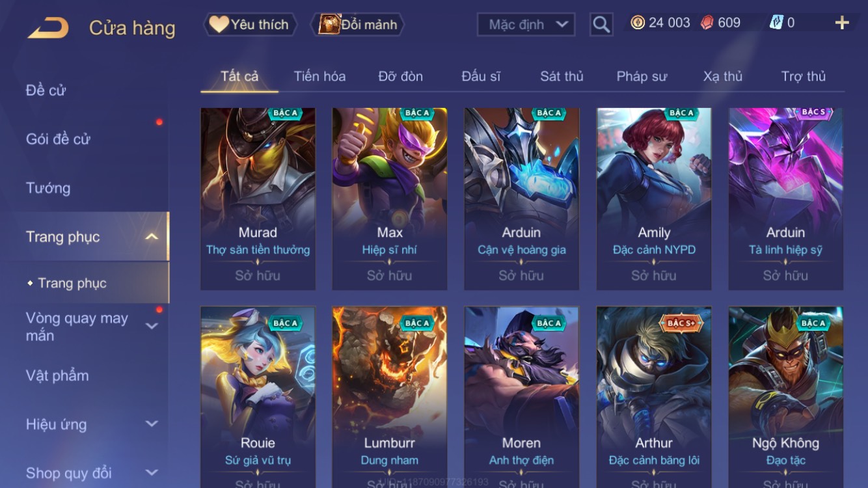Tap the gold coin balance icon
Image resolution: width=868 pixels, height=488 pixels.
(638, 23)
